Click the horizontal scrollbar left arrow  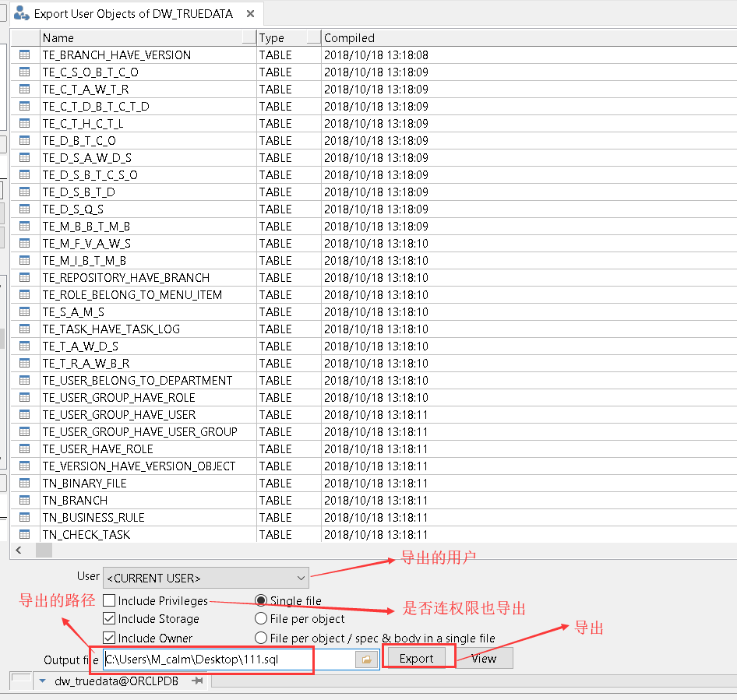19,550
